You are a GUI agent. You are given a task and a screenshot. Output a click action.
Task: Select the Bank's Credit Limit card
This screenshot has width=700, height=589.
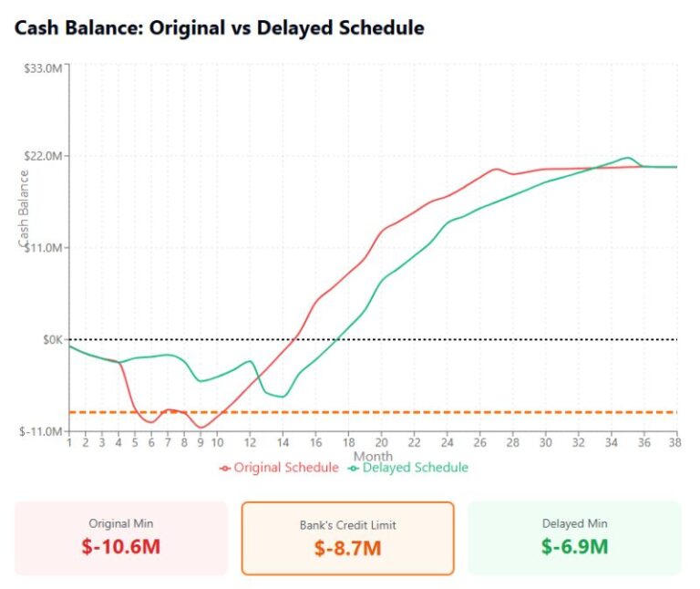(x=347, y=538)
